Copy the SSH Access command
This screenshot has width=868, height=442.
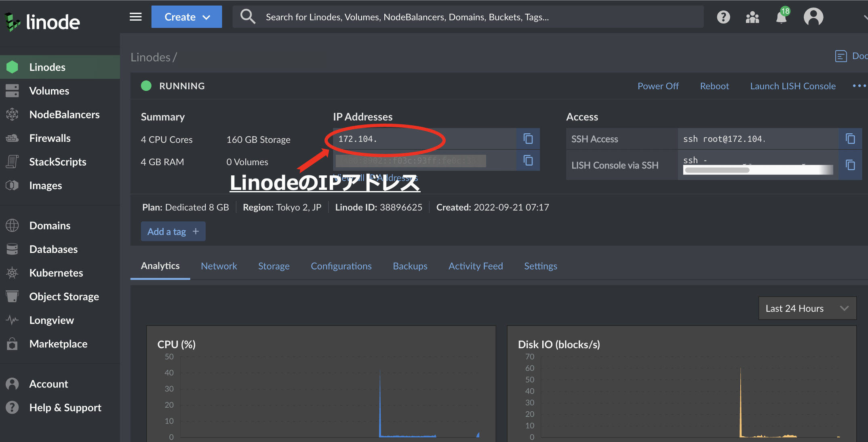850,139
